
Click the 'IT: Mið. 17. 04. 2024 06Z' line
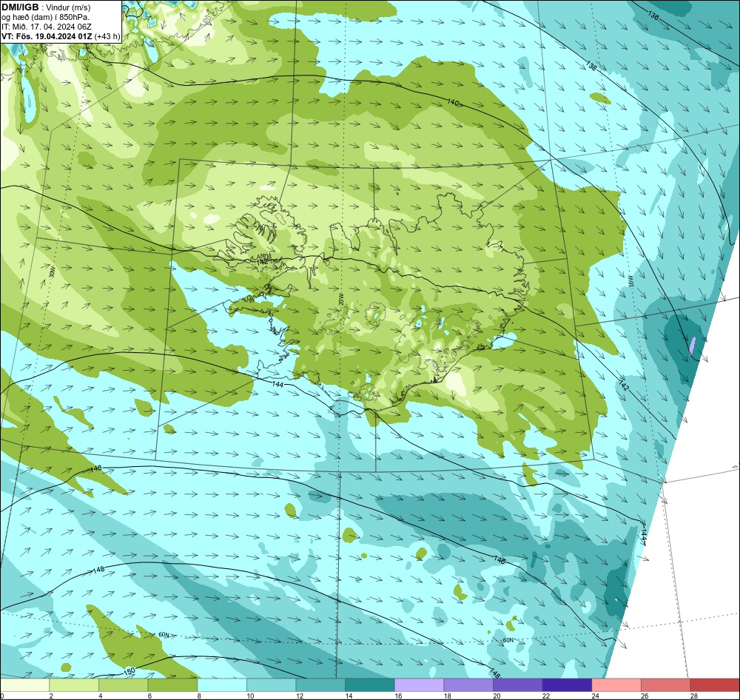click(46, 27)
